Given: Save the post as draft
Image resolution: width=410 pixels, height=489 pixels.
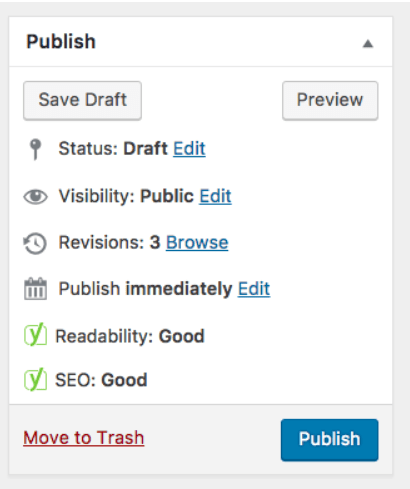Looking at the screenshot, I should pos(82,100).
